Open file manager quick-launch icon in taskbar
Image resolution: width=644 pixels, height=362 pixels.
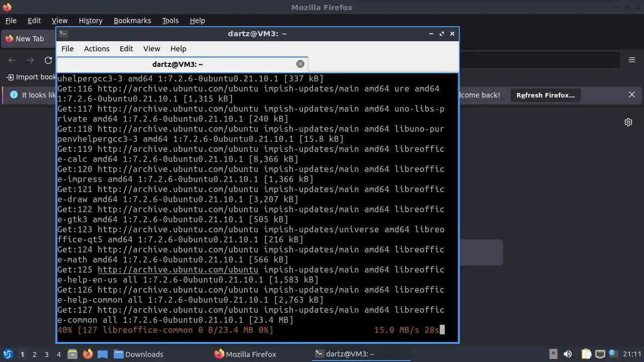pyautogui.click(x=72, y=354)
